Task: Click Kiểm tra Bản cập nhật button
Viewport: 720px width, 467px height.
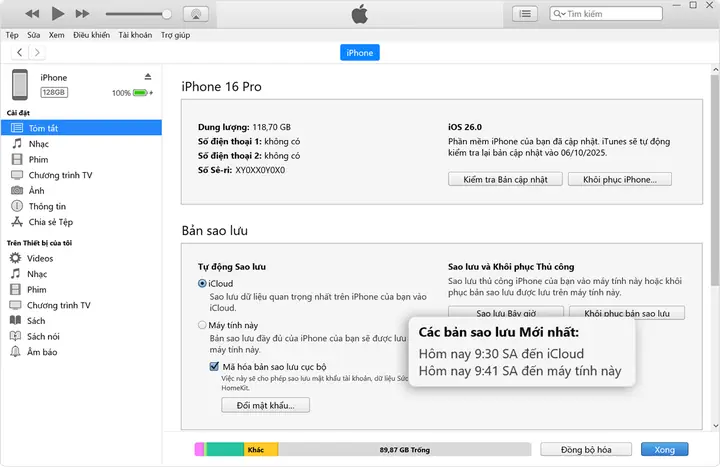Action: click(505, 180)
